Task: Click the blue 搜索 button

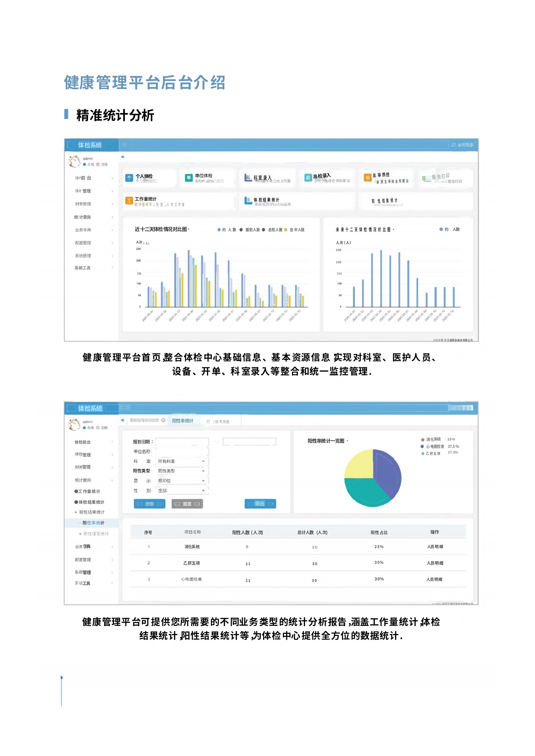Action: pos(150,504)
